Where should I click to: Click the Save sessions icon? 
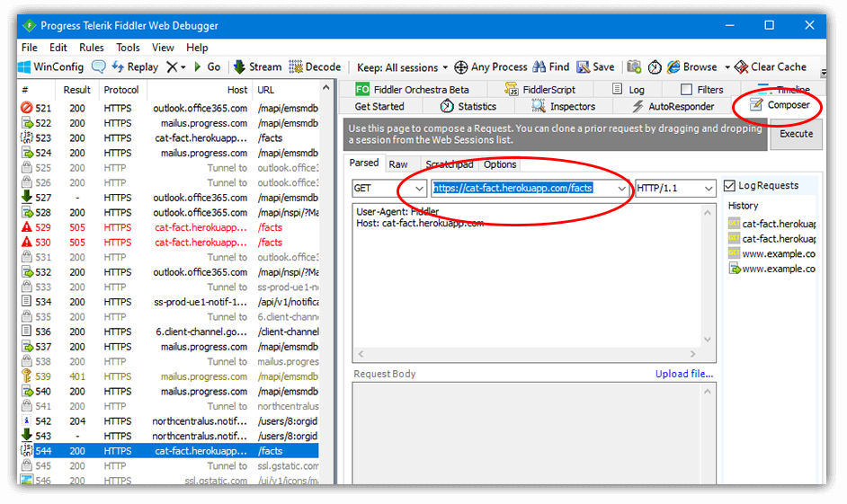click(583, 66)
